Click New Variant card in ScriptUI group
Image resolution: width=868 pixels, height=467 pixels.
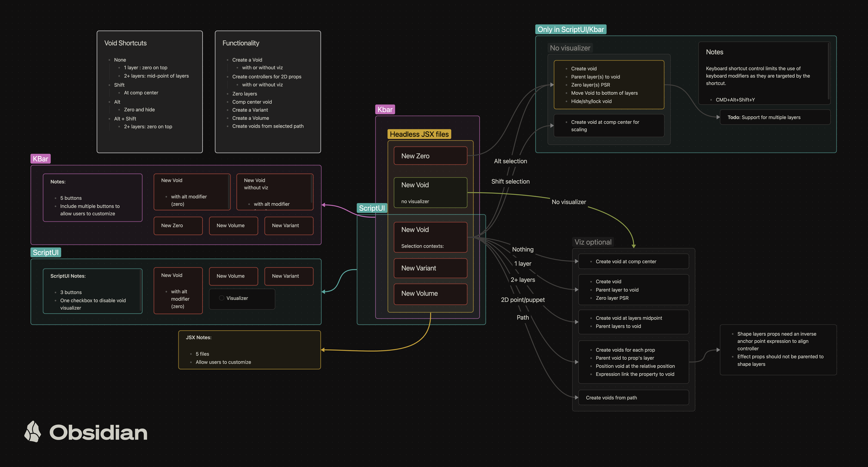[289, 276]
